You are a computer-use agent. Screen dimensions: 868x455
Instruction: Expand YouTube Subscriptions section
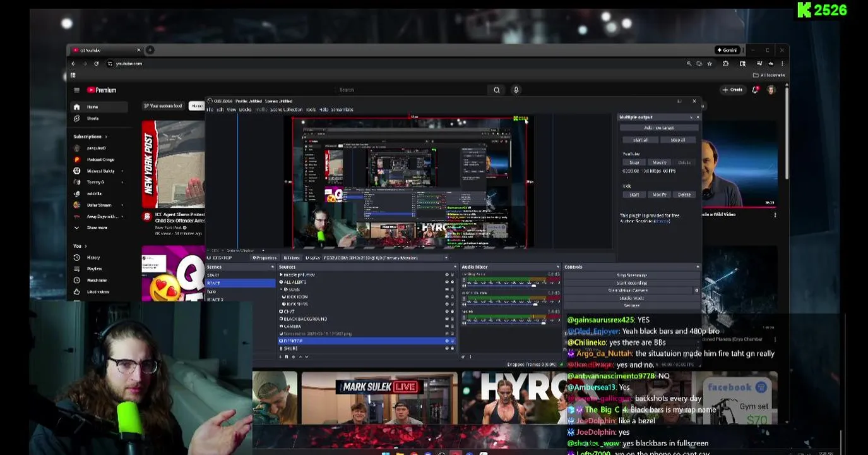[90, 136]
